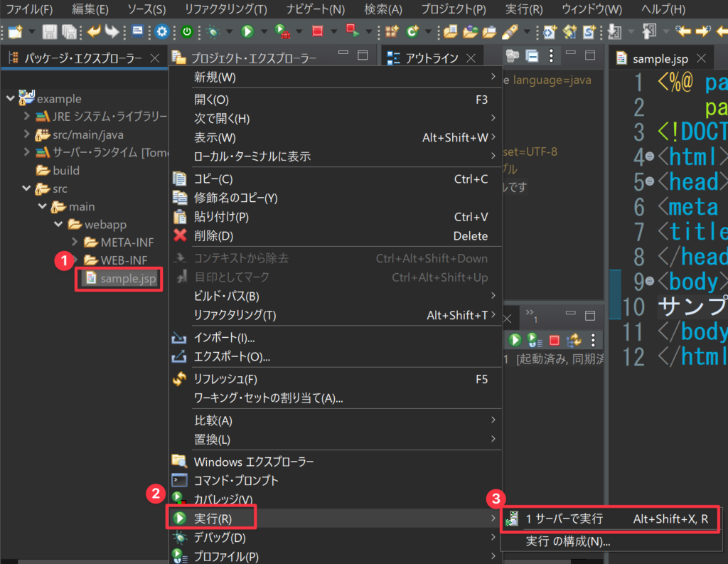Screen dimensions: 728x564
Task: Select 'サーバーで実行' in the submenu
Action: (x=564, y=519)
